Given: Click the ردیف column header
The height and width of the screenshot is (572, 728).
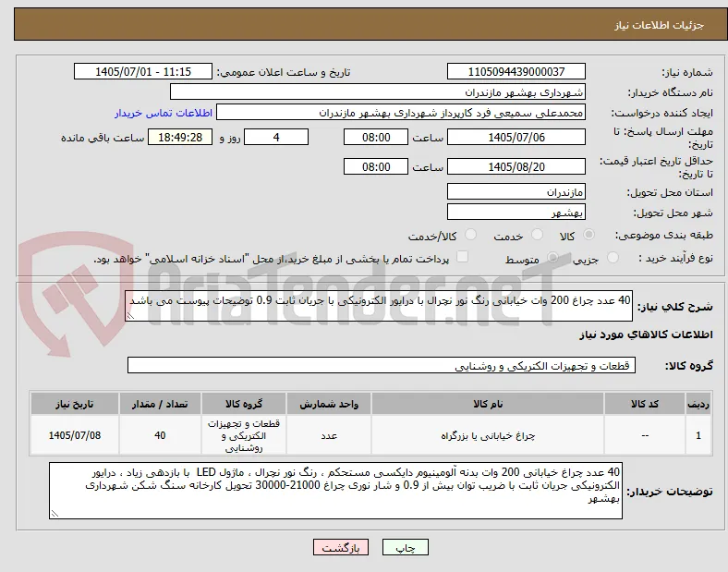Looking at the screenshot, I should coord(698,404).
